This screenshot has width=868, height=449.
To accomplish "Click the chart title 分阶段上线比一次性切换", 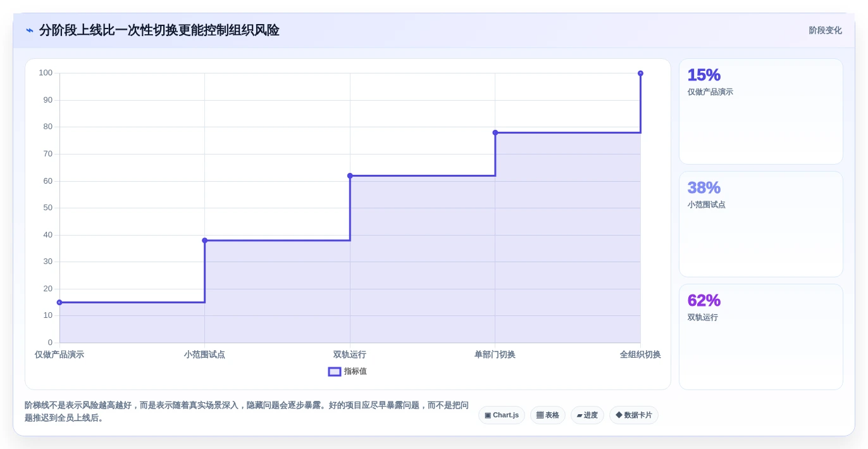I will click(x=159, y=30).
